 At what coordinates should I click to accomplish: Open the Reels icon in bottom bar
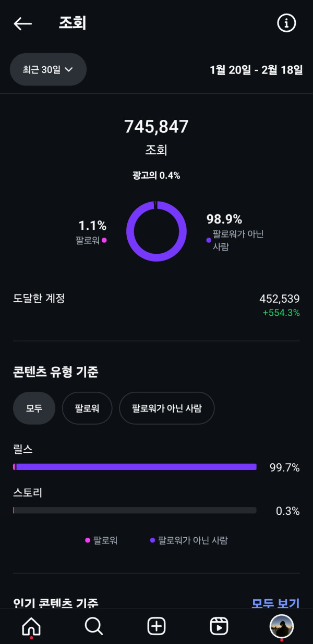219,626
